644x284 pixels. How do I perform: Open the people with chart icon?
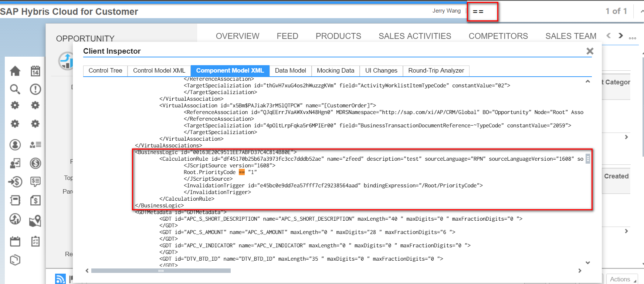15,163
